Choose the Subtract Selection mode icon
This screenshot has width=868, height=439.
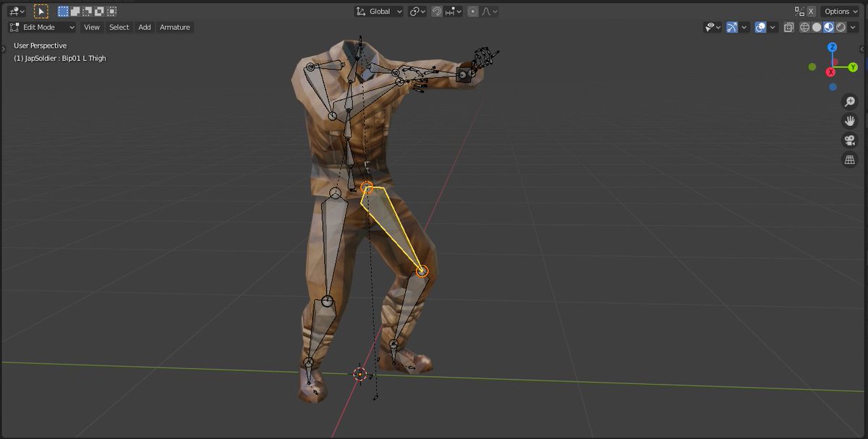[x=87, y=12]
